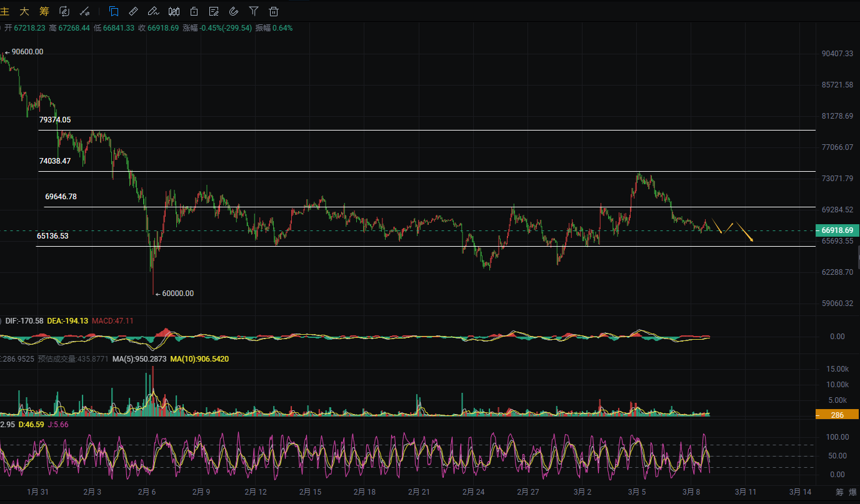Toggle the 大 indicator button

tap(24, 11)
